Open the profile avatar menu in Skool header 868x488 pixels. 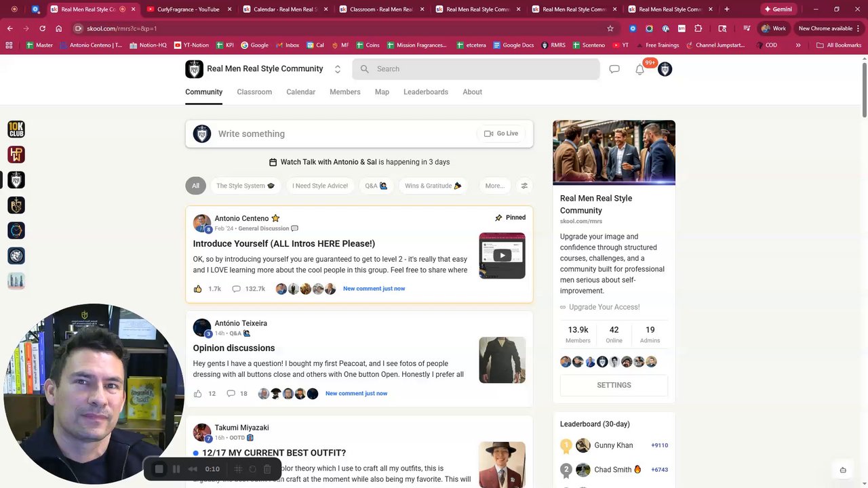point(665,69)
